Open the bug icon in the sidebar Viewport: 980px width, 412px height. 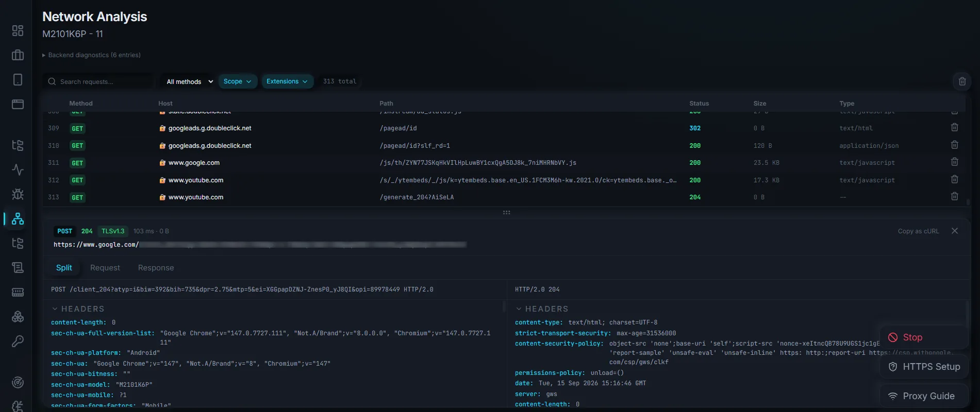point(18,194)
